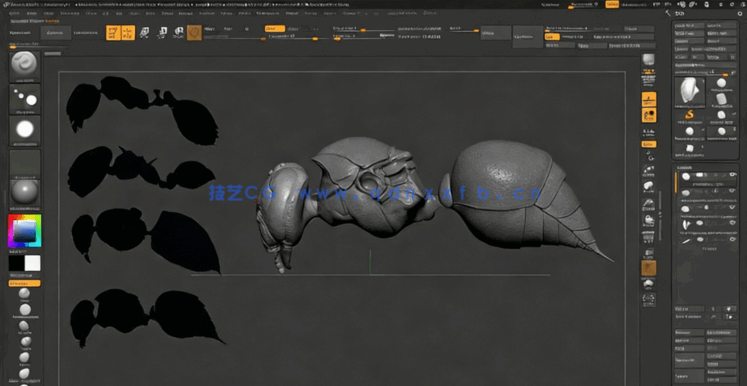Open the Preferences menu
This screenshot has width=747, height=386.
click(x=269, y=13)
